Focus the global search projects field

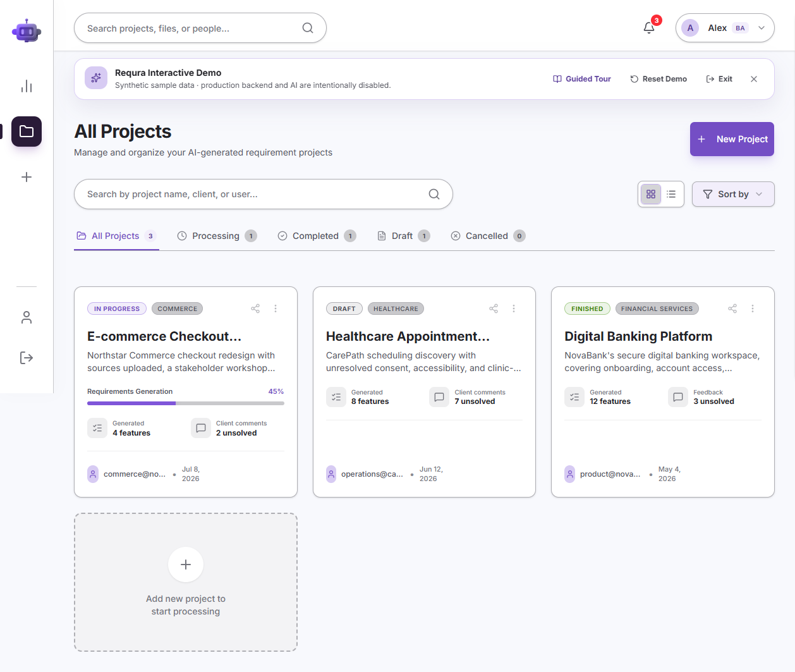[200, 28]
